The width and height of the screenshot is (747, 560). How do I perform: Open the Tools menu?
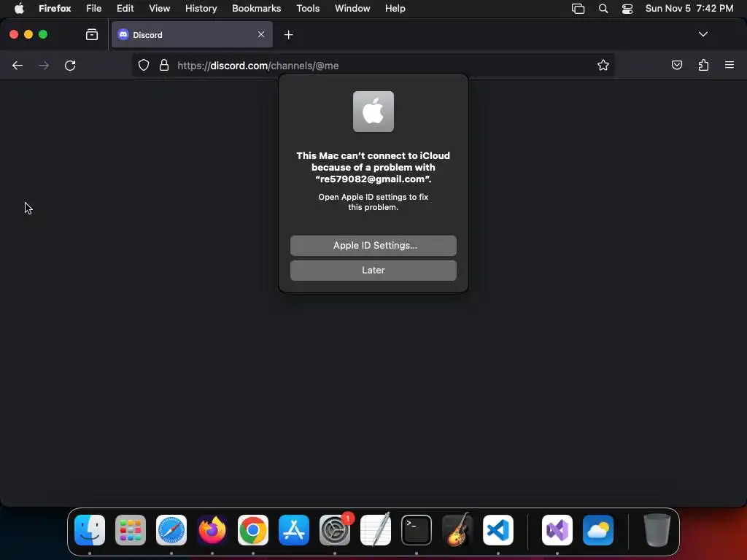click(308, 9)
